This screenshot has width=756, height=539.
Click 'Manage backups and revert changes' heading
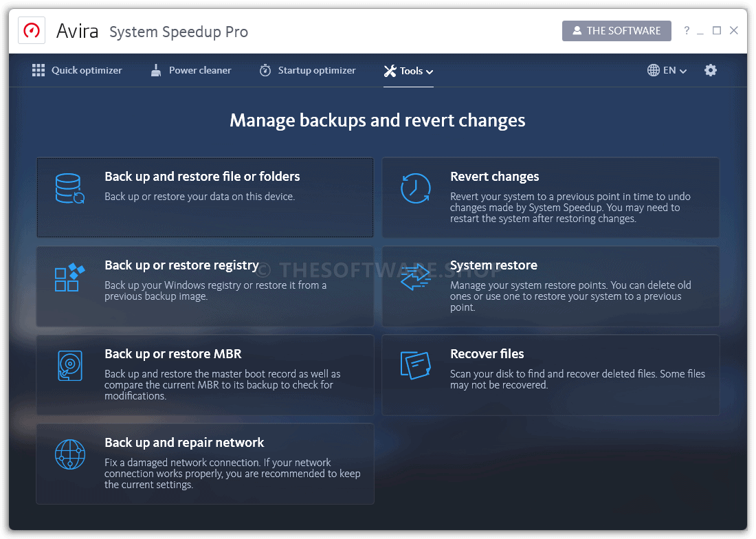pos(377,120)
